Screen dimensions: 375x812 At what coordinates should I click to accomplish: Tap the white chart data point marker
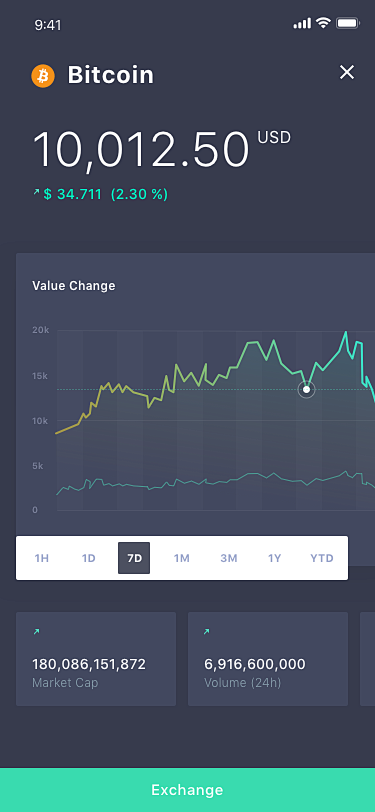[x=306, y=389]
